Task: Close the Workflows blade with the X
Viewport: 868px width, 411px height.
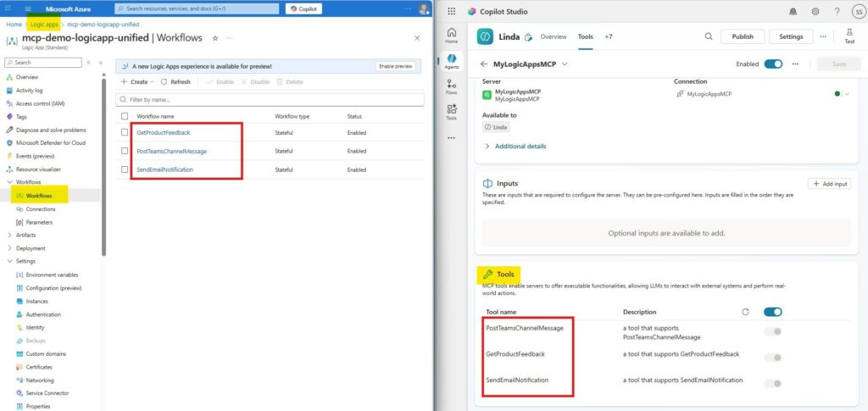Action: 417,38
